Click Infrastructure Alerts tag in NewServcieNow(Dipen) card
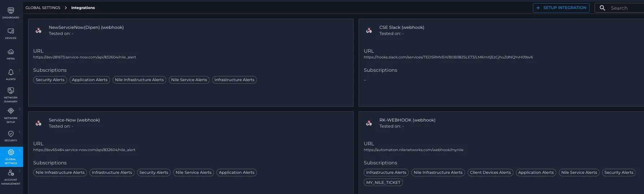The width and height of the screenshot is (644, 194). click(235, 80)
